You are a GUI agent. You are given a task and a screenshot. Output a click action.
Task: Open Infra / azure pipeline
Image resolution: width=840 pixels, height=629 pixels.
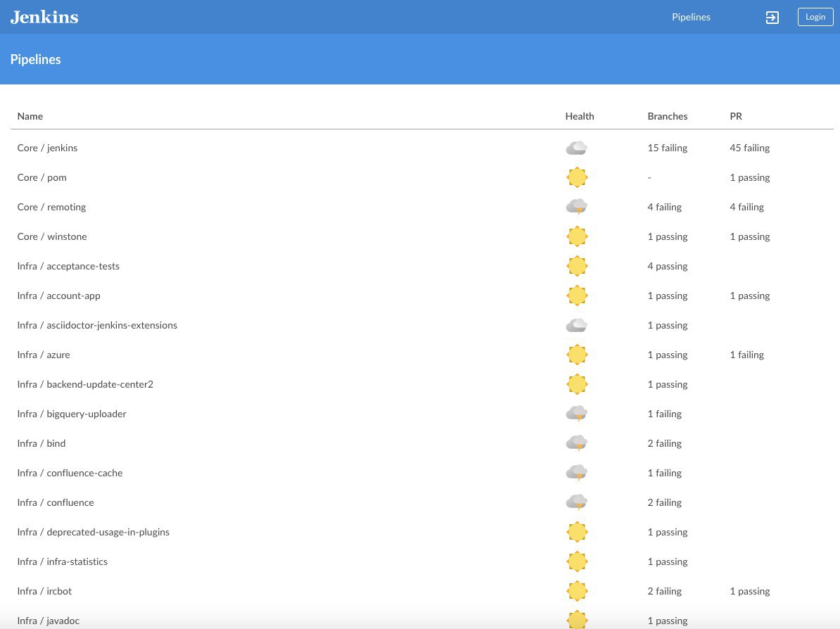[44, 355]
